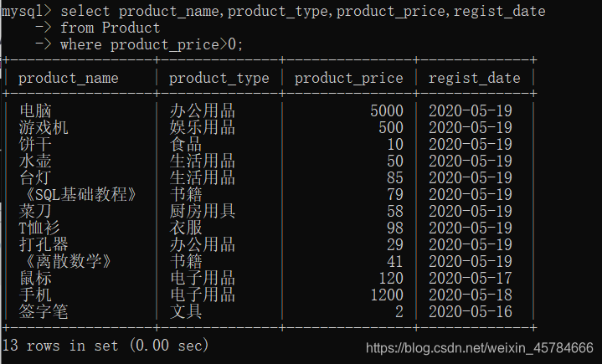Click the price value 50 for 水壶

[395, 161]
